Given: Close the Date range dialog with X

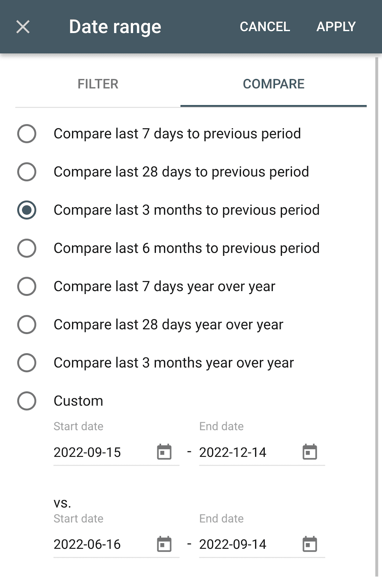Looking at the screenshot, I should [23, 27].
